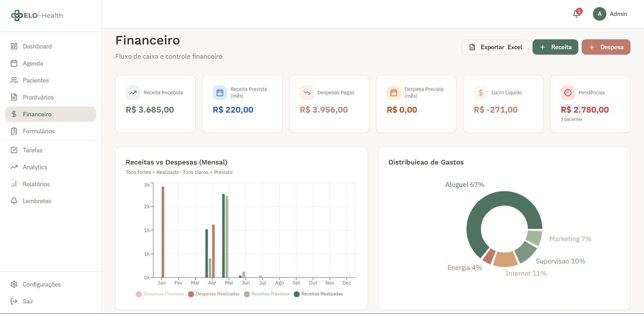Viewport: 644px width, 314px height.
Task: Click the Tarefas checkbox icon
Action: (x=14, y=150)
